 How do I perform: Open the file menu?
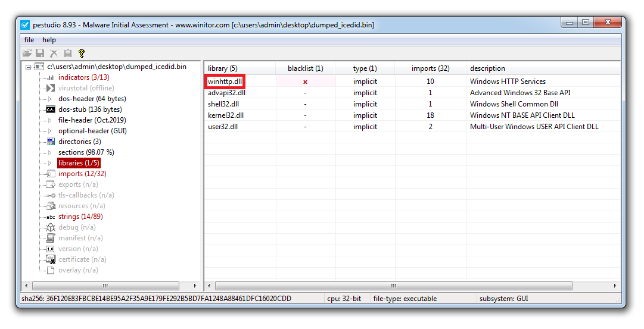point(29,40)
